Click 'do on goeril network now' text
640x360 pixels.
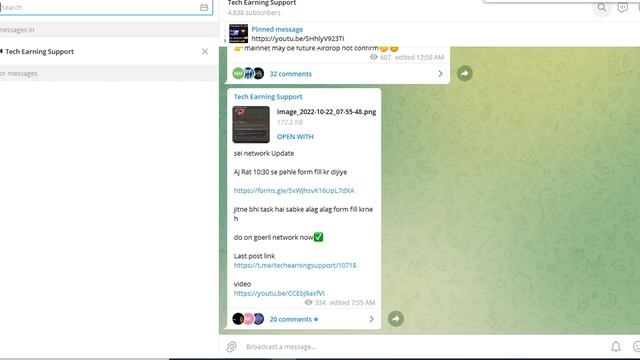click(x=273, y=238)
